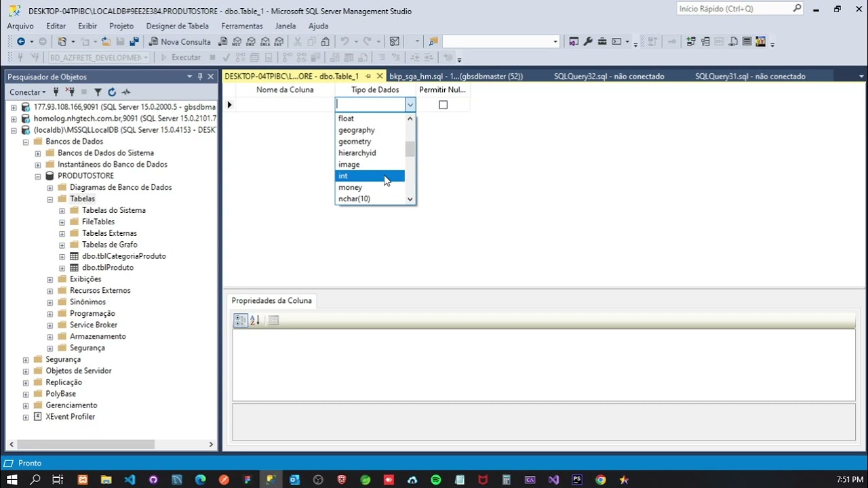Open Photoshop from the taskbar
This screenshot has width=868, height=488.
(577, 480)
